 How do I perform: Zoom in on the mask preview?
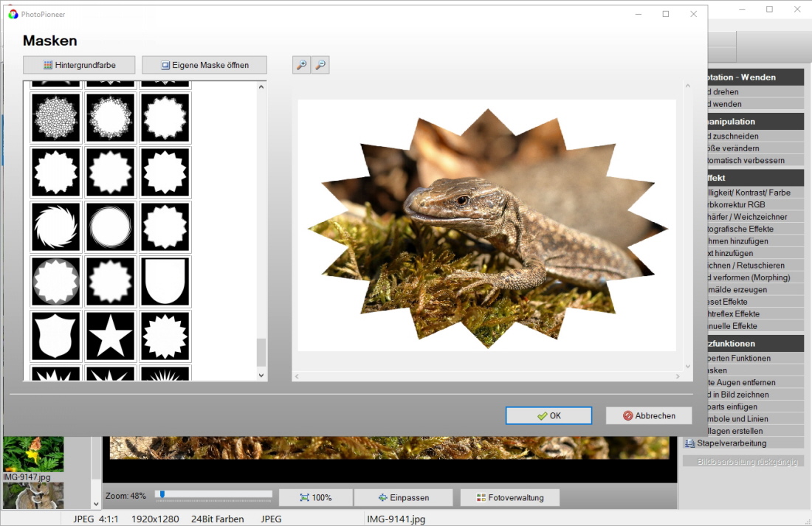click(301, 65)
